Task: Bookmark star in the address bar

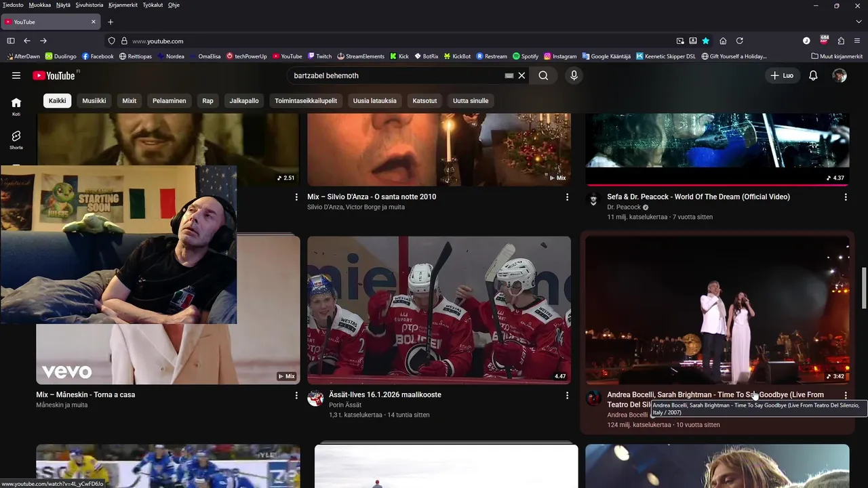Action: pos(706,41)
